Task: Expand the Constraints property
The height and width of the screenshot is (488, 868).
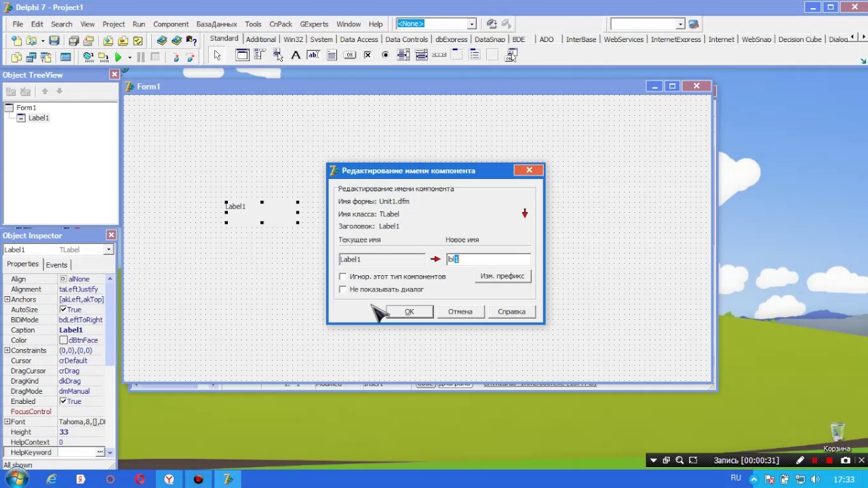Action: [x=7, y=350]
